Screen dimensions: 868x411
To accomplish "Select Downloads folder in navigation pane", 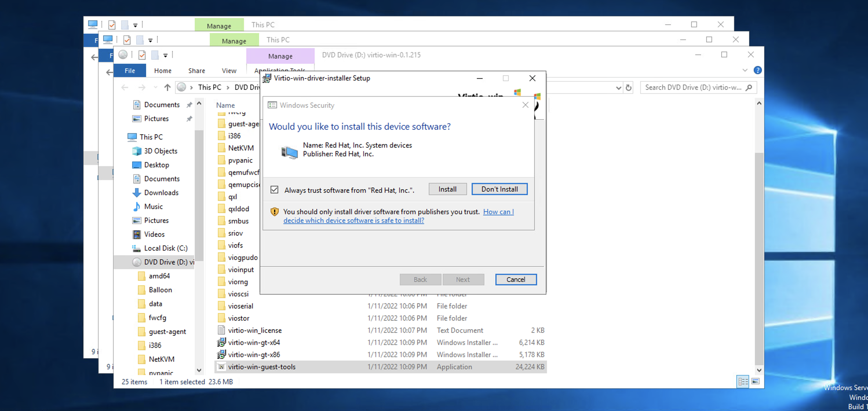I will (161, 192).
